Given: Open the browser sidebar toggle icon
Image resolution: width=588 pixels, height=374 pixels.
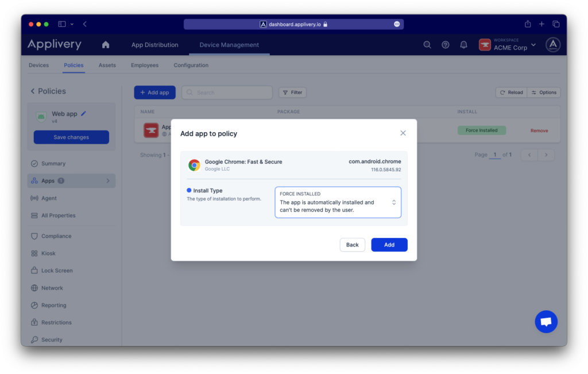Looking at the screenshot, I should click(62, 24).
